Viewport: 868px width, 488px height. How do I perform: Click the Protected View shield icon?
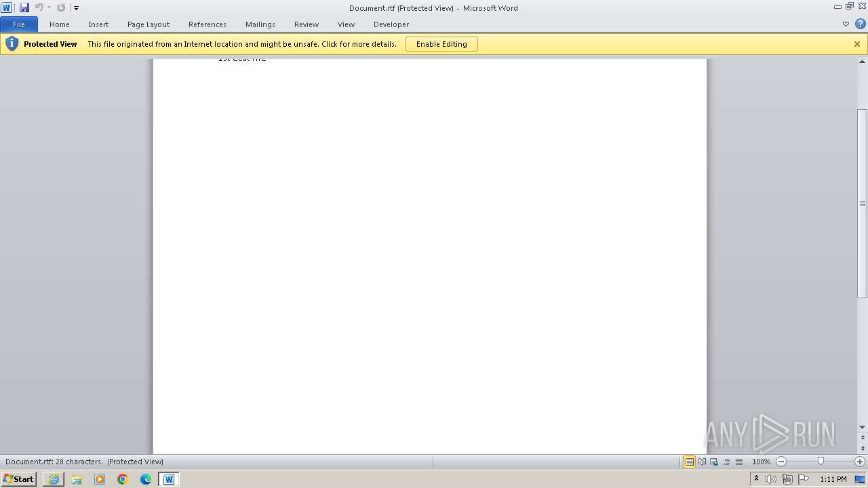12,44
